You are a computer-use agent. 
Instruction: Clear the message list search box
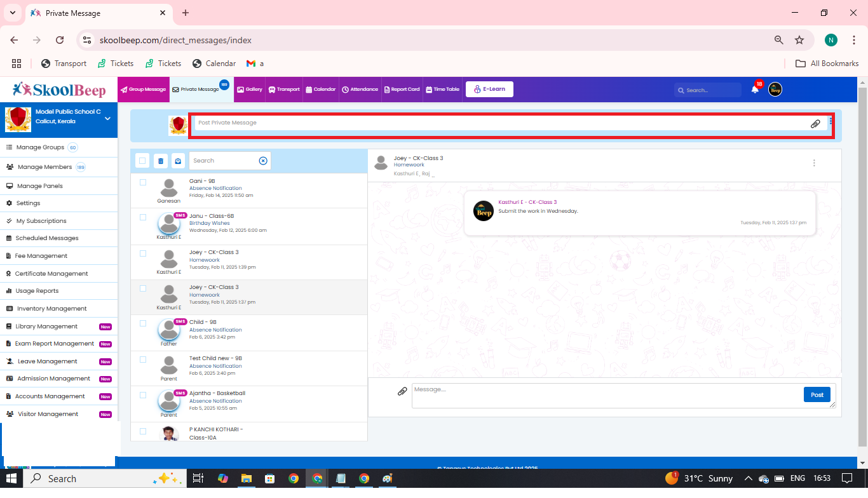point(263,161)
